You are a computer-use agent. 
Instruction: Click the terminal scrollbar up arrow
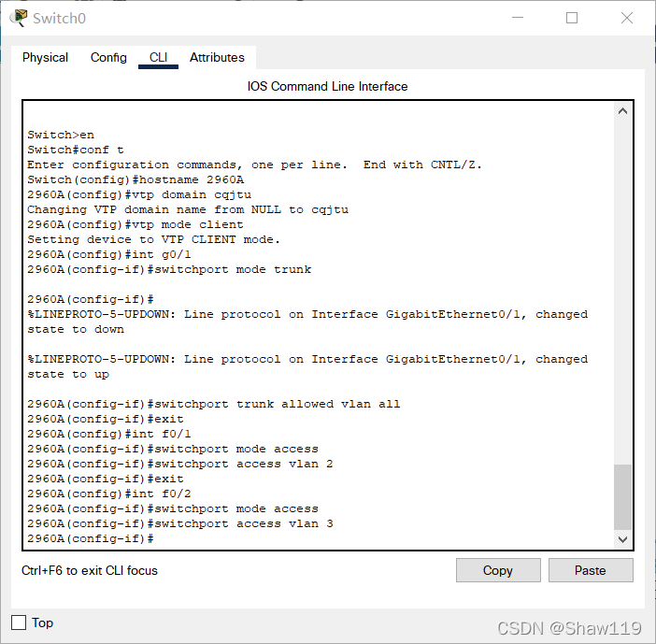point(622,111)
